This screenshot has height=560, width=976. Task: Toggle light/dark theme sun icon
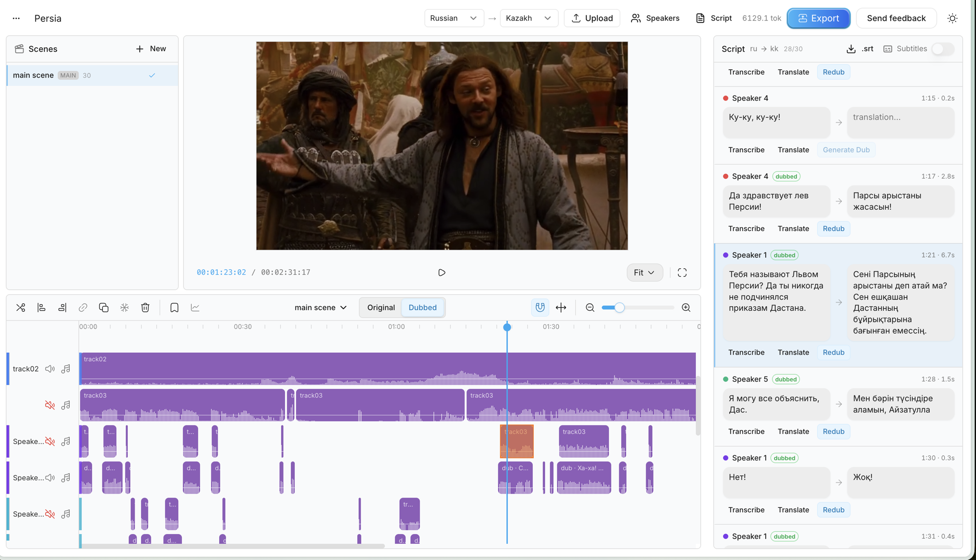coord(953,18)
